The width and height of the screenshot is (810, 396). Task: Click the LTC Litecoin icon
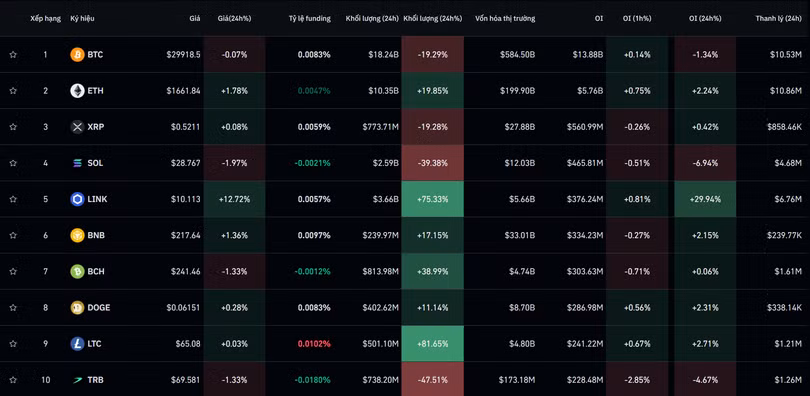[x=77, y=344]
